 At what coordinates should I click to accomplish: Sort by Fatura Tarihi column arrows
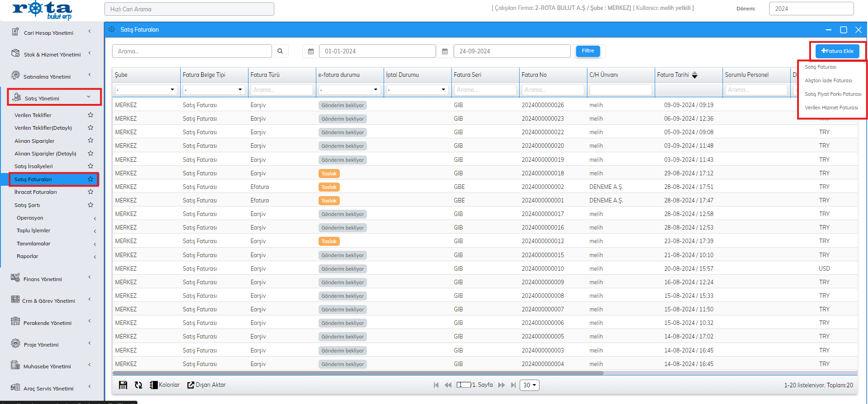(694, 75)
